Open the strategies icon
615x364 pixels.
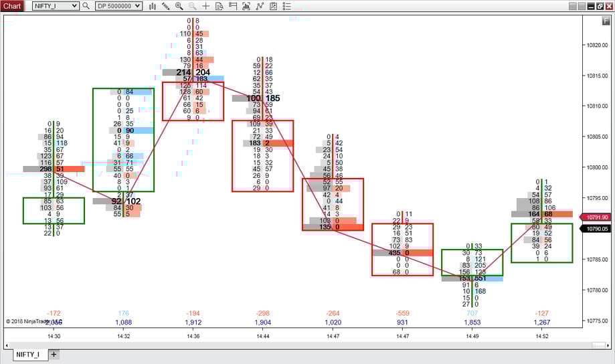pos(274,6)
